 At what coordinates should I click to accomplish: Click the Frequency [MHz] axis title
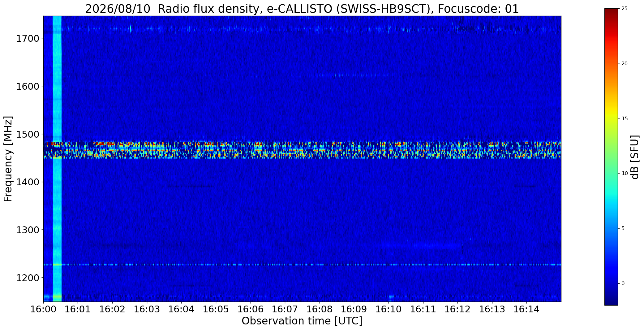click(x=8, y=159)
